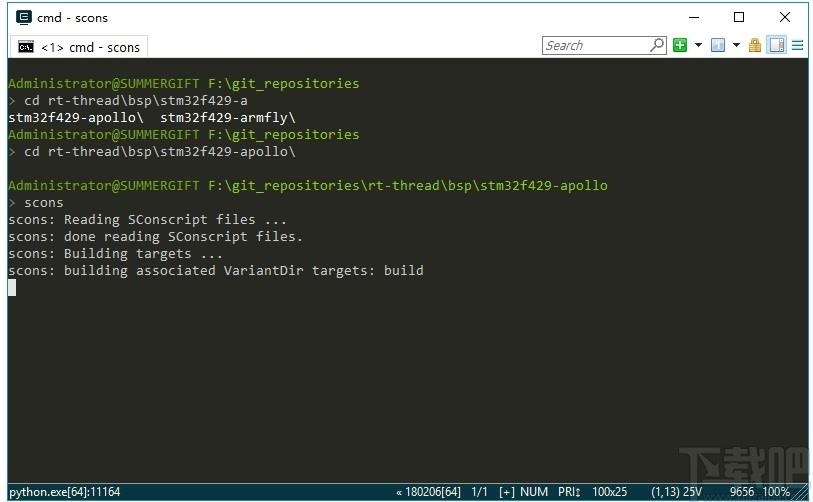The image size is (813, 502).
Task: Open the ConEmu system menu icon in title bar
Action: 24,18
